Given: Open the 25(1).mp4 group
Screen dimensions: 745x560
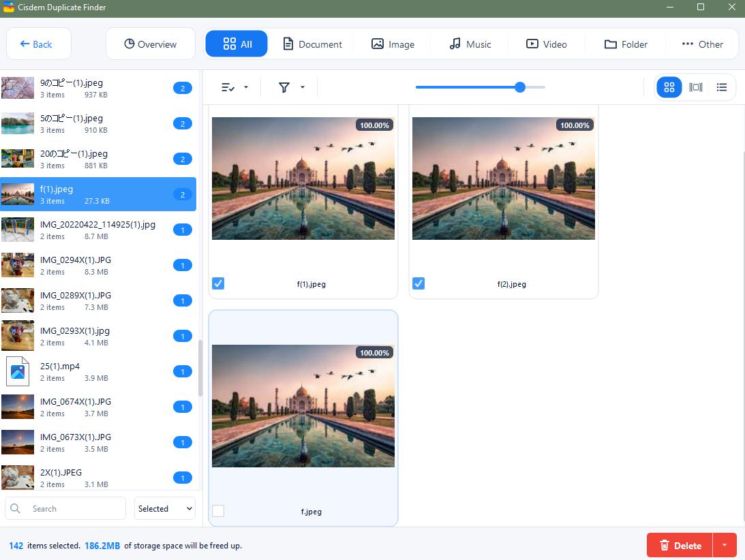Looking at the screenshot, I should (x=98, y=371).
